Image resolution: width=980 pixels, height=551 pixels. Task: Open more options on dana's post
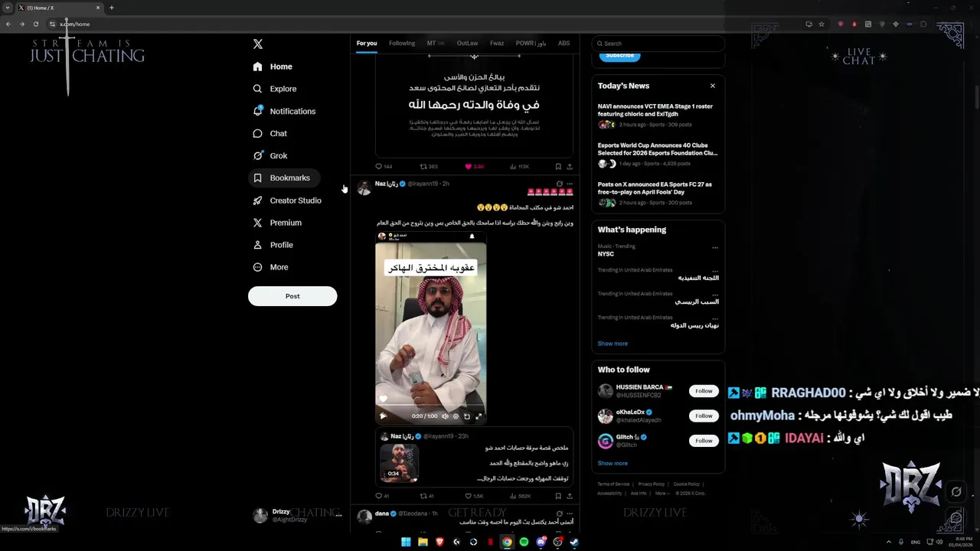pyautogui.click(x=570, y=514)
